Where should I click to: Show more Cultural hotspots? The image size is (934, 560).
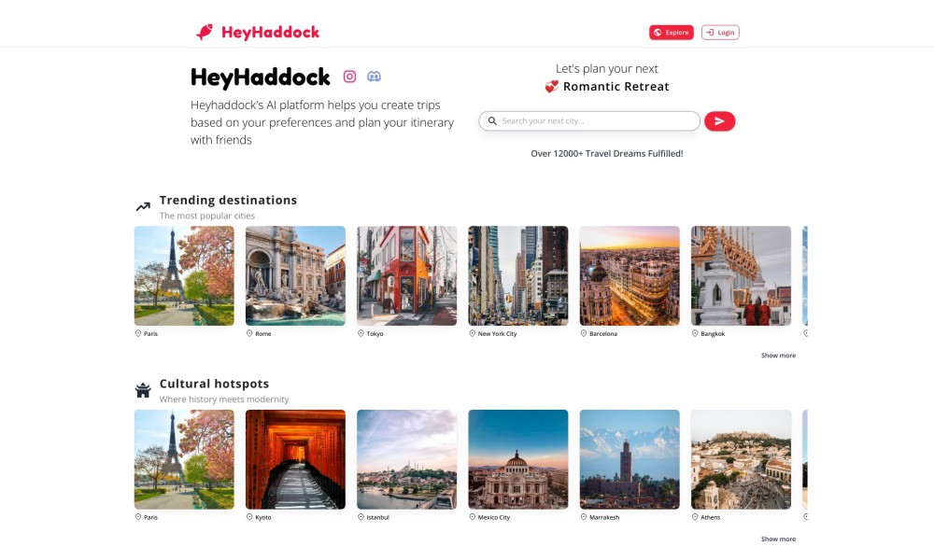[x=778, y=539]
